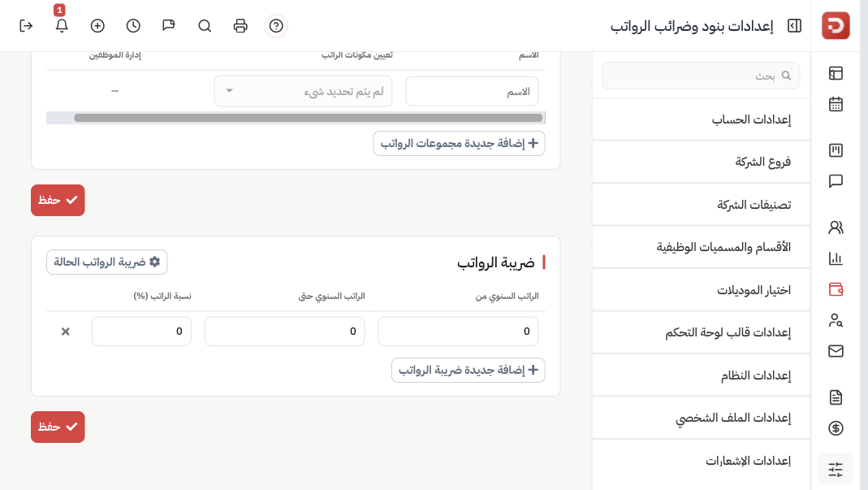Open chat bubble icon in right rail

point(836,181)
